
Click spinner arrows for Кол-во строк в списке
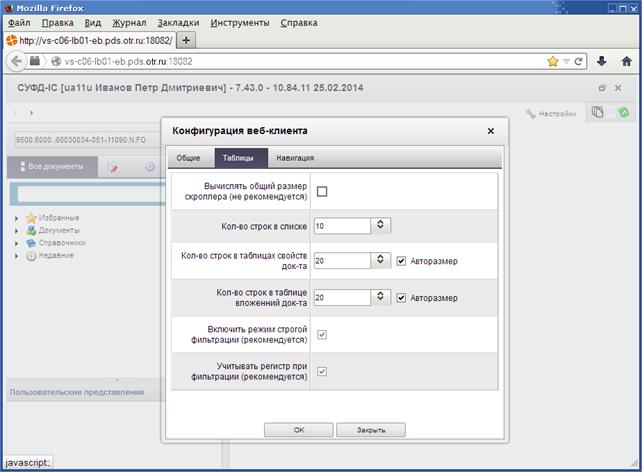(380, 225)
